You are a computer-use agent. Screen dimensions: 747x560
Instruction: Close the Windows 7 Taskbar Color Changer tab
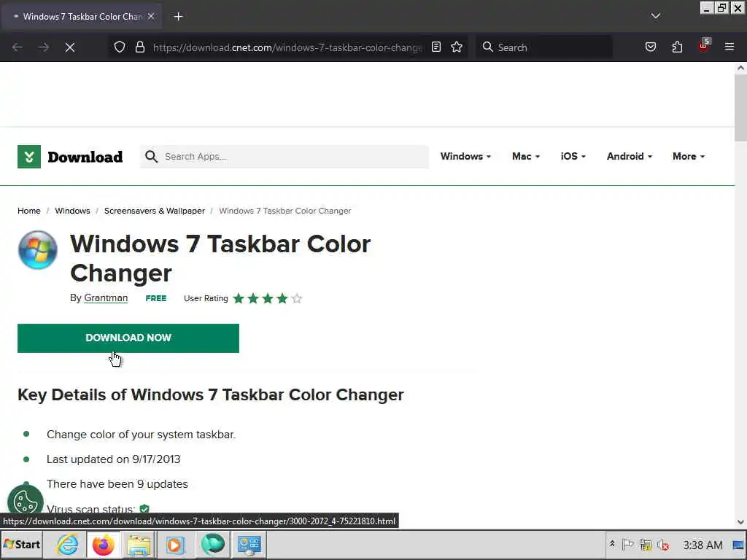[x=151, y=16]
